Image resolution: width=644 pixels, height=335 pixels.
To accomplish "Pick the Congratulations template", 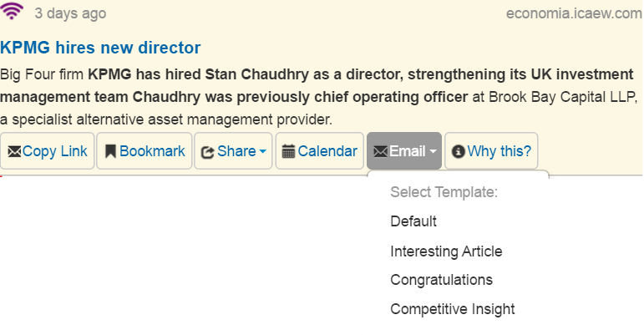I will 441,280.
